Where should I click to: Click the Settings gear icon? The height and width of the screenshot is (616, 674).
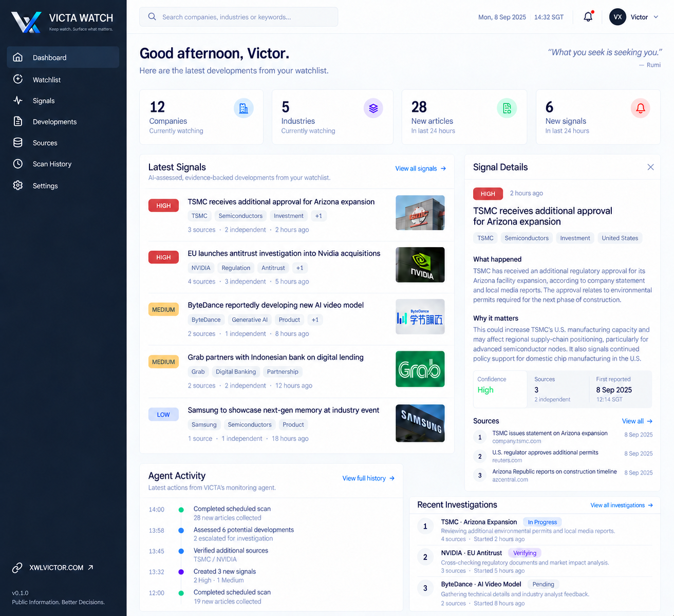pyautogui.click(x=18, y=185)
